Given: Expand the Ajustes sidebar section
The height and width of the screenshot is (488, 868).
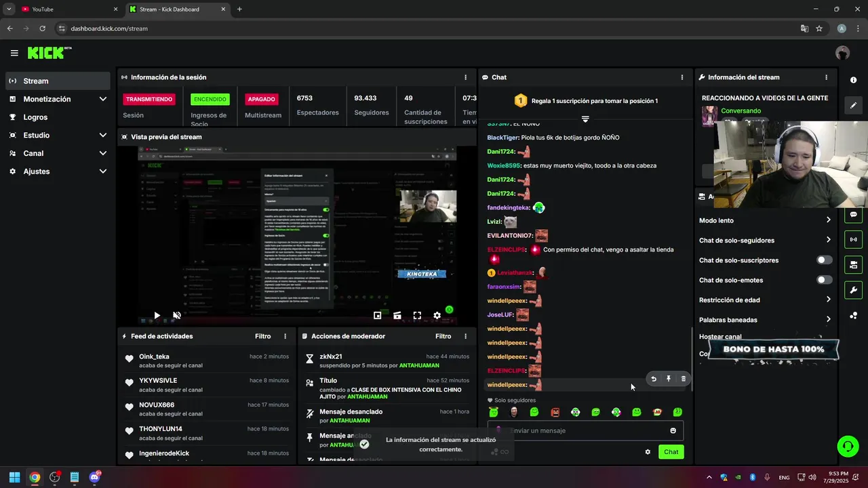Looking at the screenshot, I should coord(57,171).
